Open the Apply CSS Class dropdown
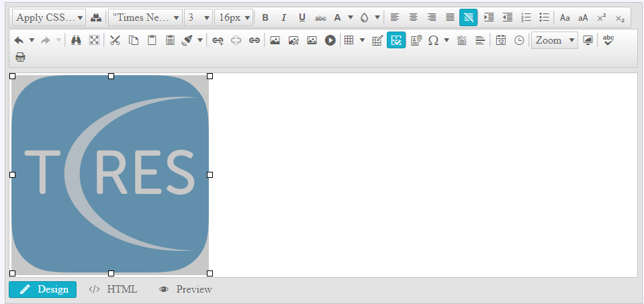 (x=49, y=17)
